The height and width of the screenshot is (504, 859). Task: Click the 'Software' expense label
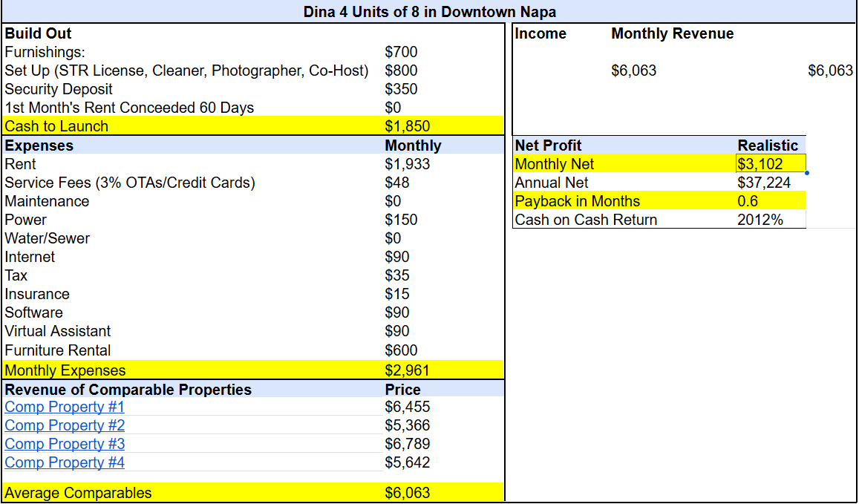click(33, 312)
